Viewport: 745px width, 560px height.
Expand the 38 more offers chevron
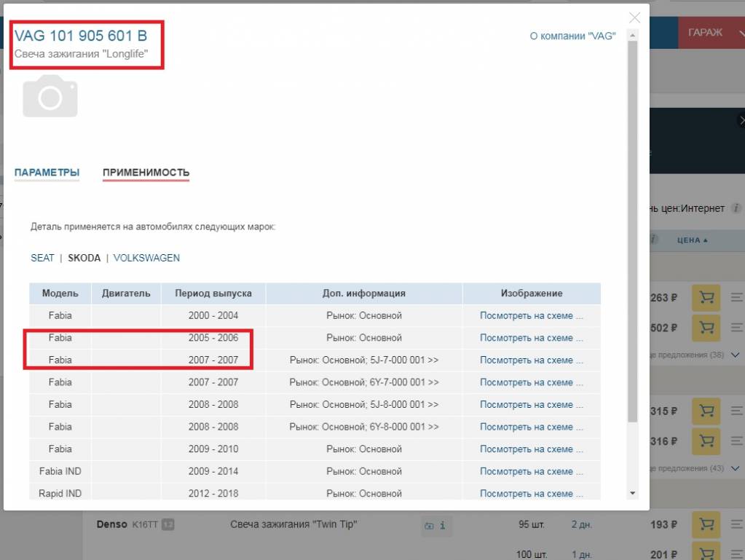(x=738, y=355)
